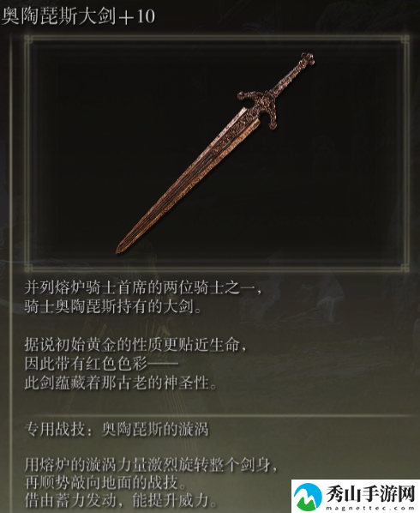Select the 专用战技：奥陶琵斯的漩涡 label
The width and height of the screenshot is (420, 513).
(x=117, y=429)
